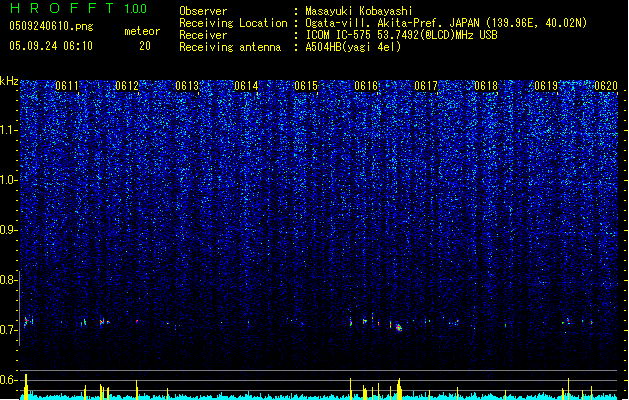
Task: Click the 1.1 kHz axis label
Action: [x=8, y=130]
